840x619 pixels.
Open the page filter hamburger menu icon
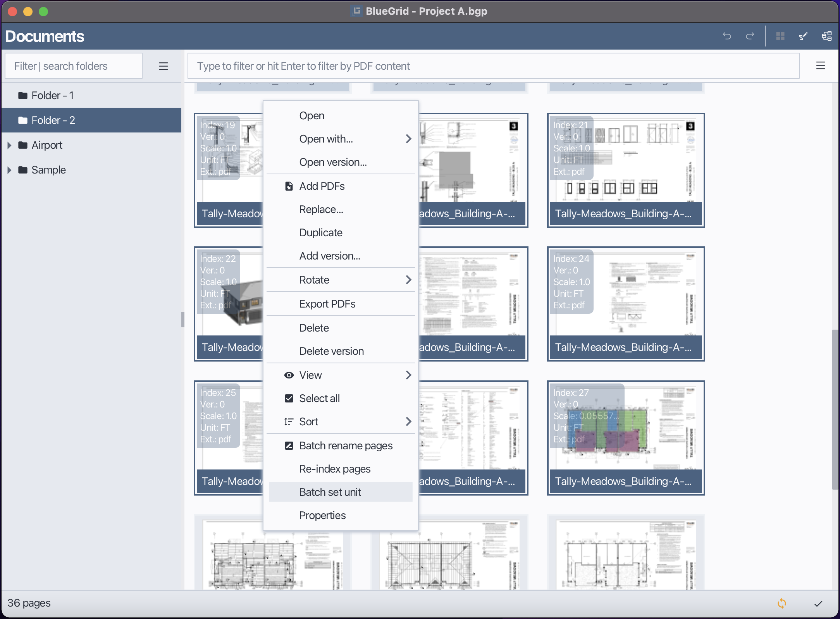coord(820,66)
